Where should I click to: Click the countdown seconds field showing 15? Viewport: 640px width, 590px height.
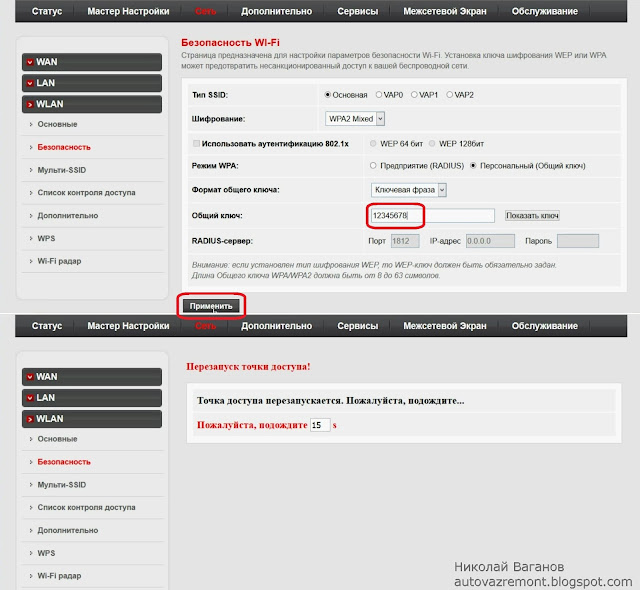coord(320,425)
